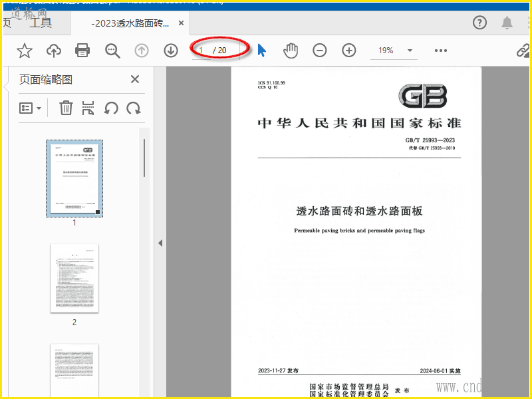Click the document title 透水路面砖和透水路面板
This screenshot has height=399, width=532.
[359, 211]
